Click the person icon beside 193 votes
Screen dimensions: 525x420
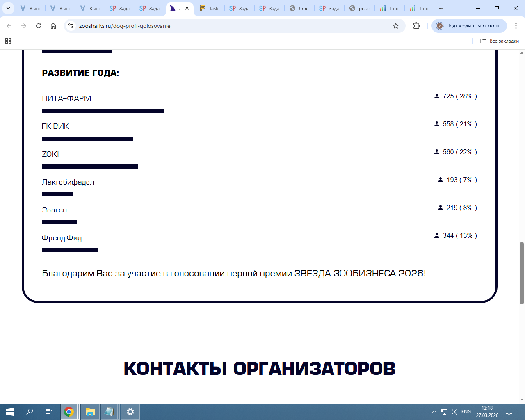tap(441, 180)
